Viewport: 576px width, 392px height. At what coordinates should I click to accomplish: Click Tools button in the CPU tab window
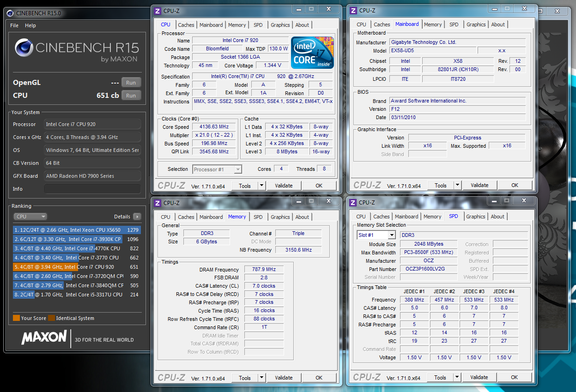click(245, 186)
